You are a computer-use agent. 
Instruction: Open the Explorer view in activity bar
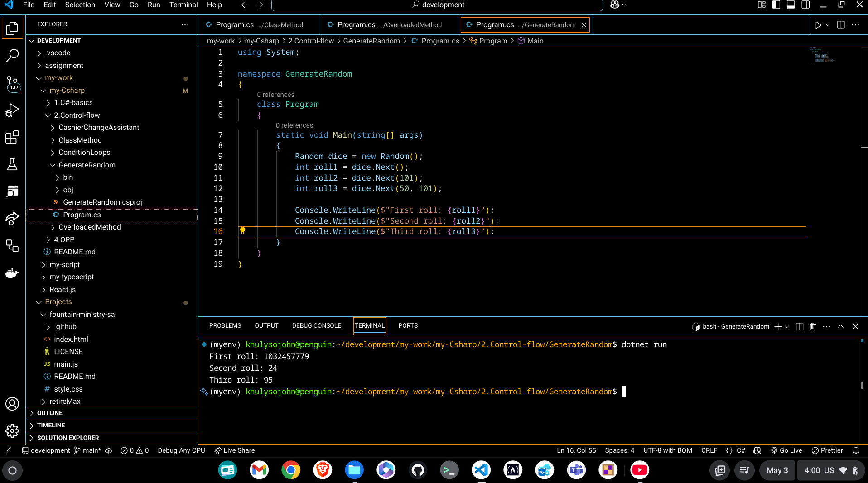pos(12,29)
